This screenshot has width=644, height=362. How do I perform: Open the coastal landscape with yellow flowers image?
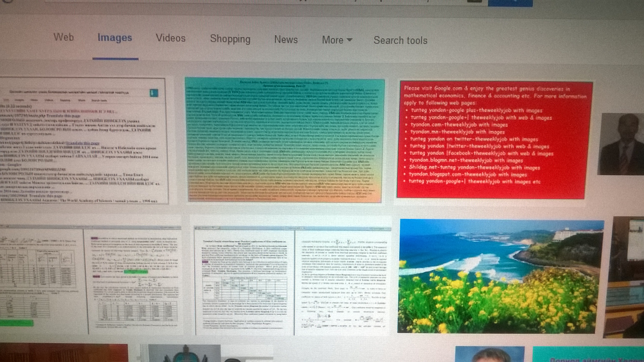tap(500, 276)
